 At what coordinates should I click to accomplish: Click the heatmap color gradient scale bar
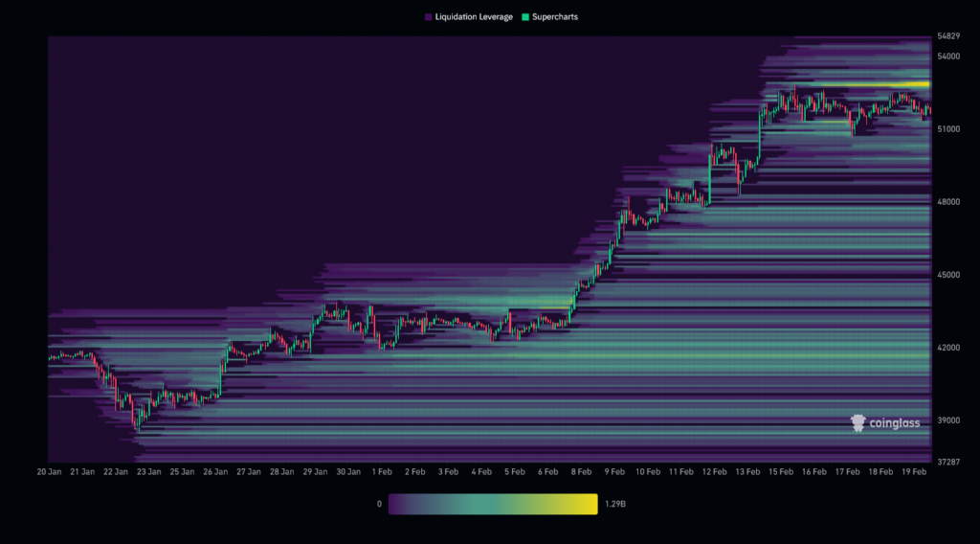[492, 503]
